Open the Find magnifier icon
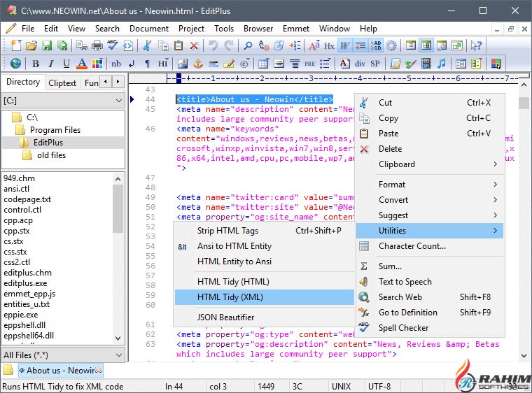 pyautogui.click(x=248, y=45)
